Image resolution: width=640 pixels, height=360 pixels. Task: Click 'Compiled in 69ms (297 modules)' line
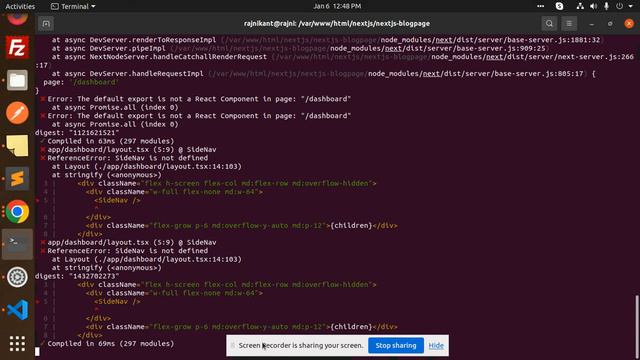click(111, 343)
